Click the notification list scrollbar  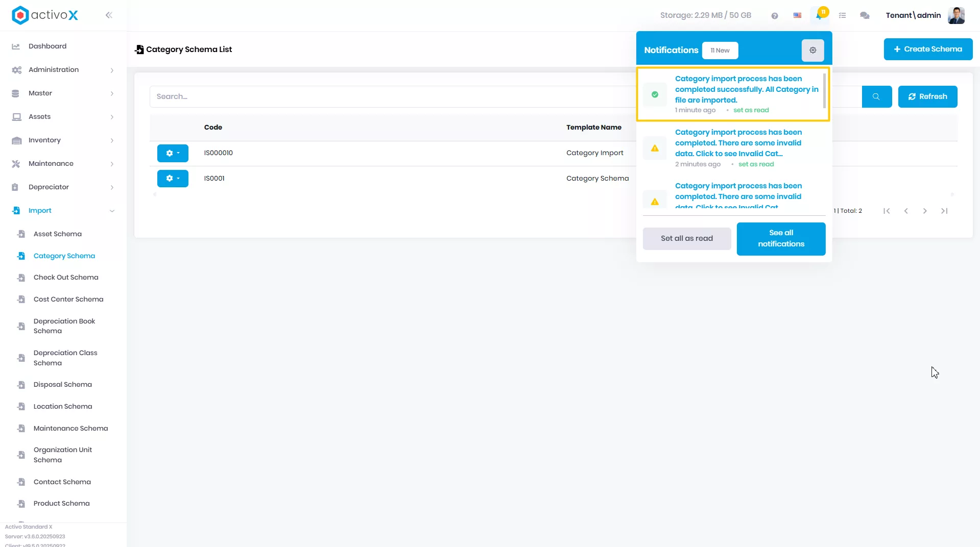coord(824,91)
